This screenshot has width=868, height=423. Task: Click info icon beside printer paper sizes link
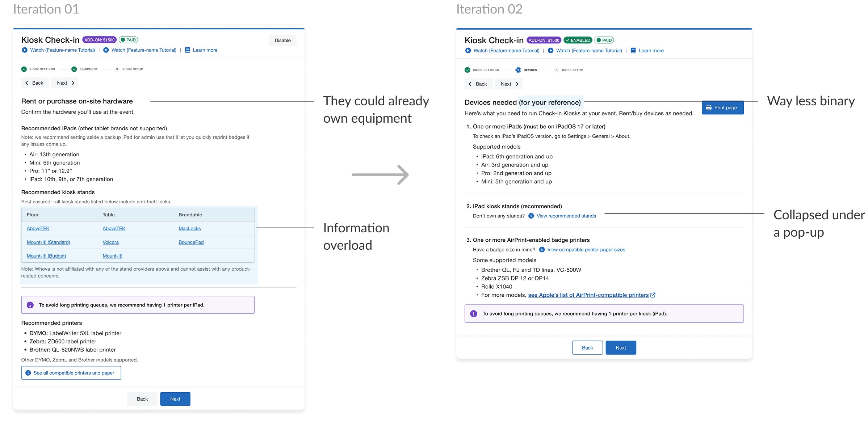click(542, 250)
